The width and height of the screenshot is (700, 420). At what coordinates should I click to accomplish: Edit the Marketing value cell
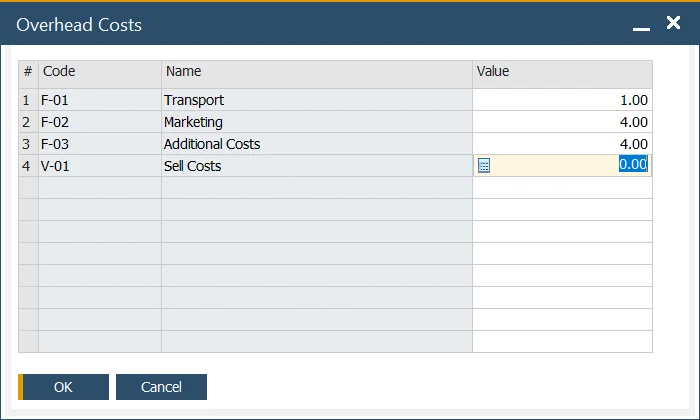tap(562, 122)
